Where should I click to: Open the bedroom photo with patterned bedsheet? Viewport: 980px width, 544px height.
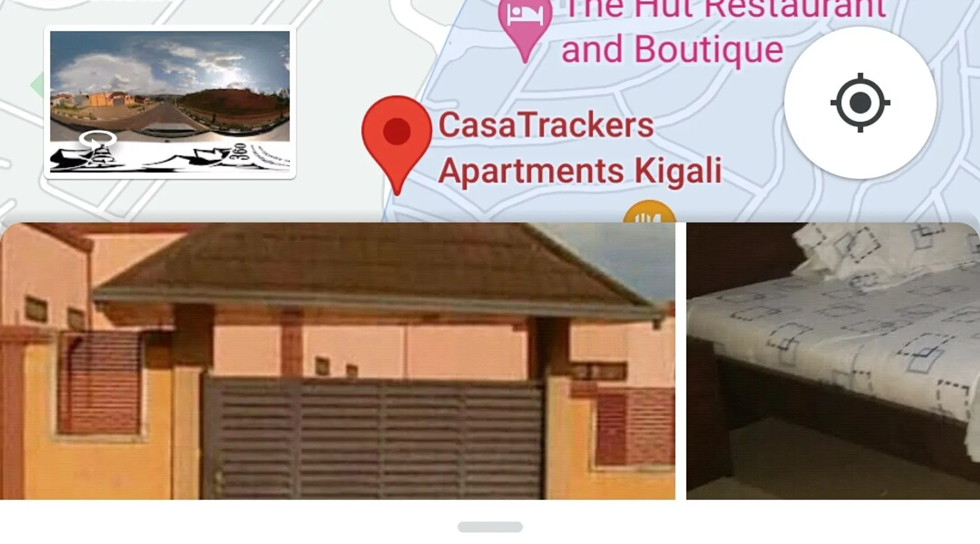click(833, 361)
